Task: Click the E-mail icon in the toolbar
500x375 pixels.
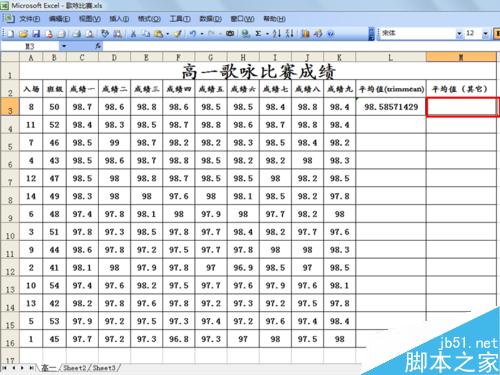Action: pos(61,34)
